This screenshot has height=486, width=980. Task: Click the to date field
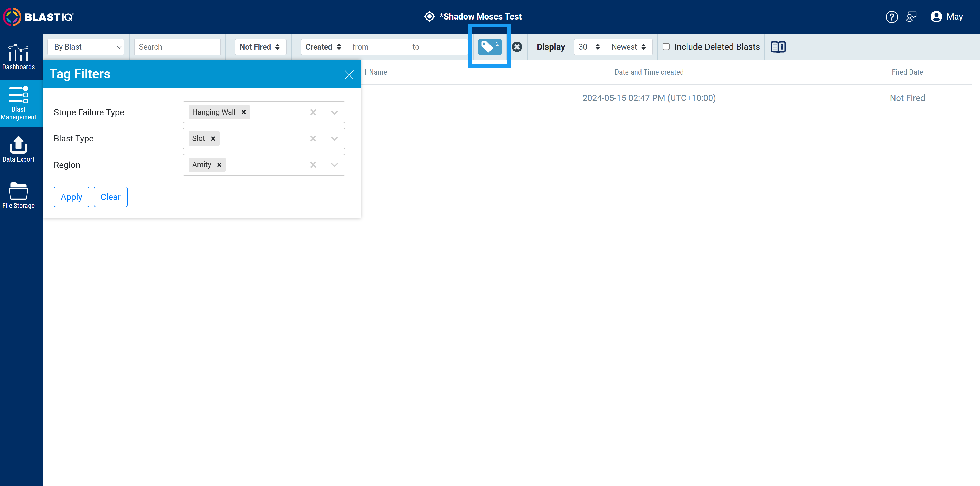[438, 47]
